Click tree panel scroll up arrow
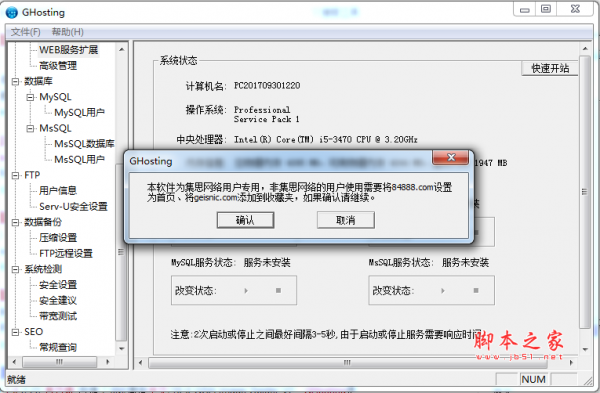The height and width of the screenshot is (393, 600). [x=121, y=49]
